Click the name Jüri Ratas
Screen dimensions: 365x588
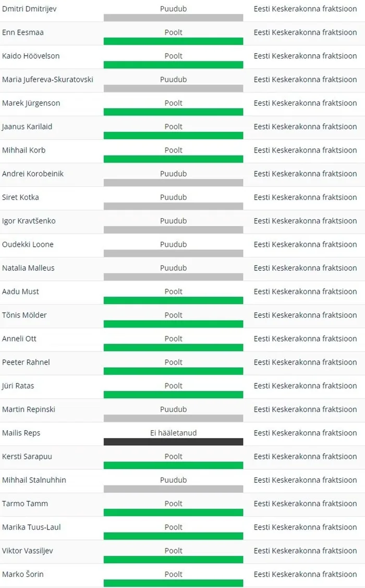pos(18,386)
